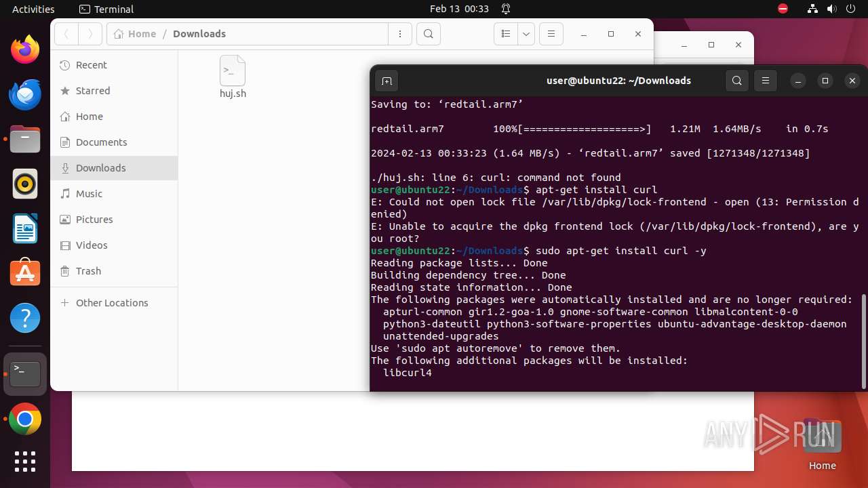Click the Terminal vertical scrollbar

(863, 342)
